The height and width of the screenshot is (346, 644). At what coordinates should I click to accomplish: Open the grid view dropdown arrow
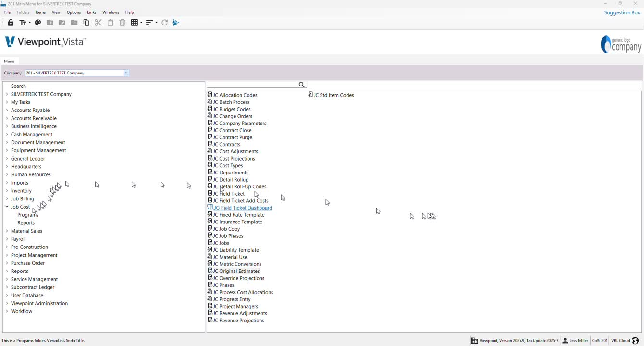pyautogui.click(x=141, y=23)
